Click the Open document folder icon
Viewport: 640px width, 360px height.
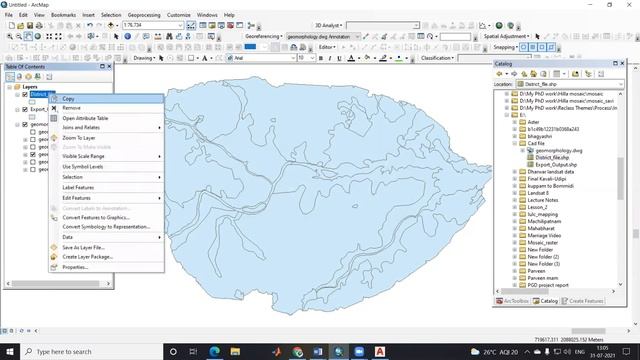coord(20,25)
